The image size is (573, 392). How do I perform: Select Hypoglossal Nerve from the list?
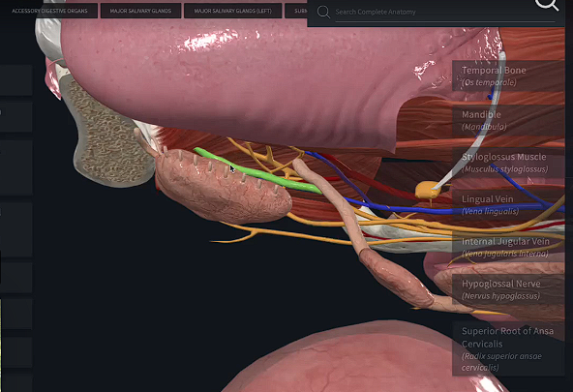[x=508, y=289]
